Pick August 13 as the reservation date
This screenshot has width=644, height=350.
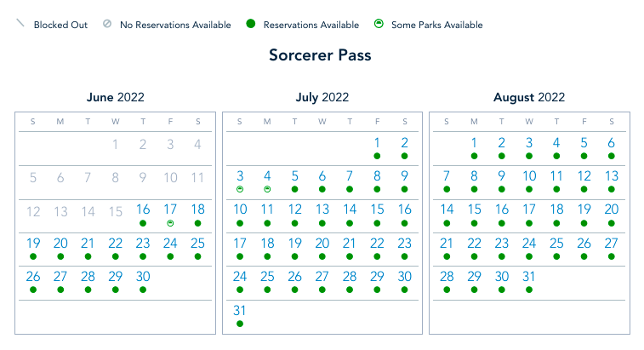click(611, 176)
